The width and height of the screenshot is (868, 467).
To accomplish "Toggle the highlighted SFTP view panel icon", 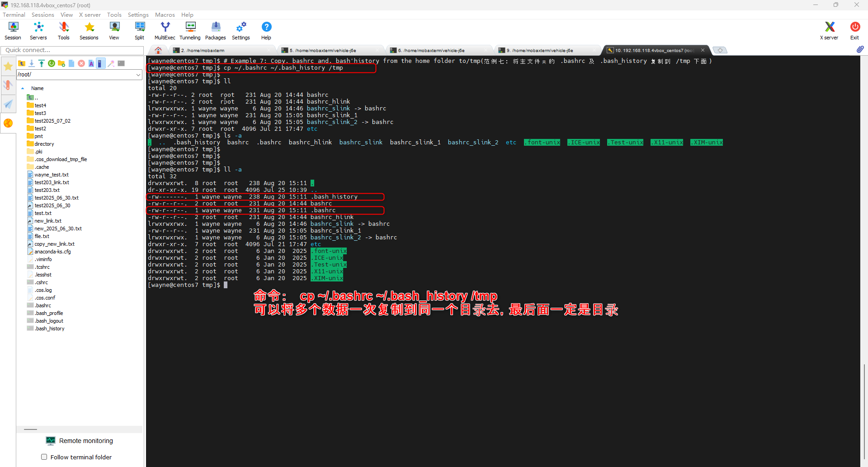I will point(101,63).
